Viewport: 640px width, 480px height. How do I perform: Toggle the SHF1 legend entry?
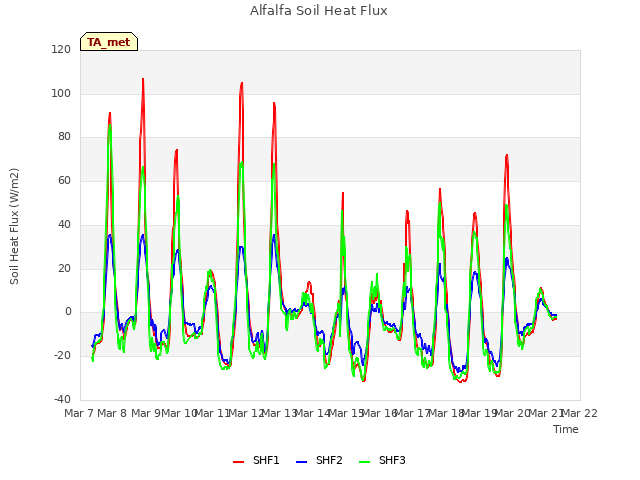[256, 460]
